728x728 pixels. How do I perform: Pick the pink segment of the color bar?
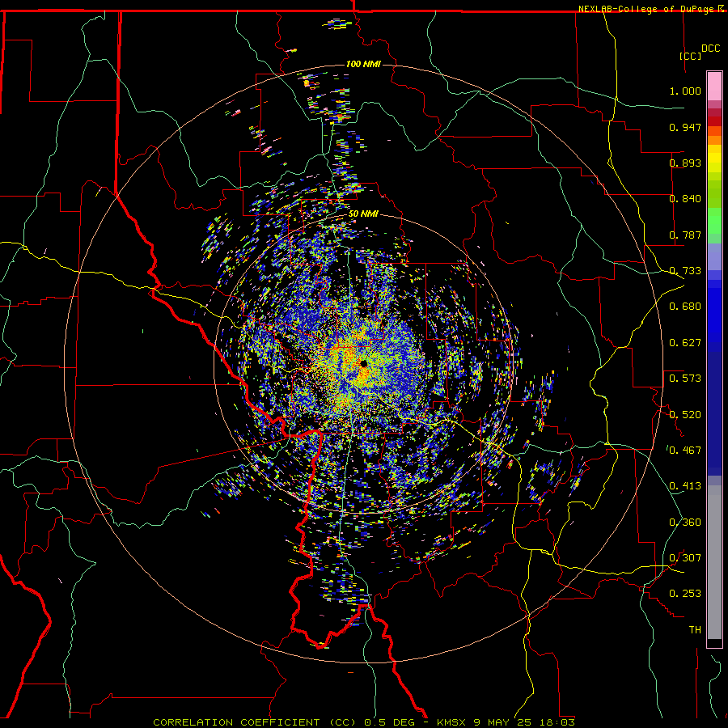click(714, 87)
